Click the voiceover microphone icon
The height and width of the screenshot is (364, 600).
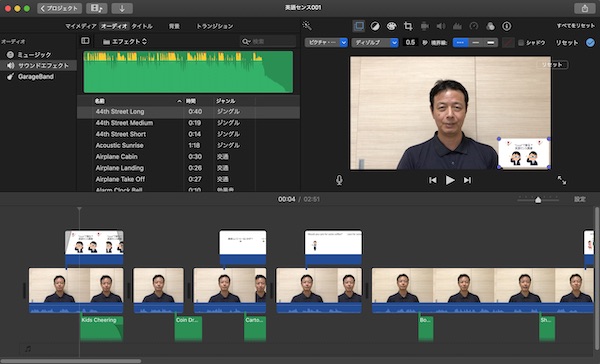point(339,180)
